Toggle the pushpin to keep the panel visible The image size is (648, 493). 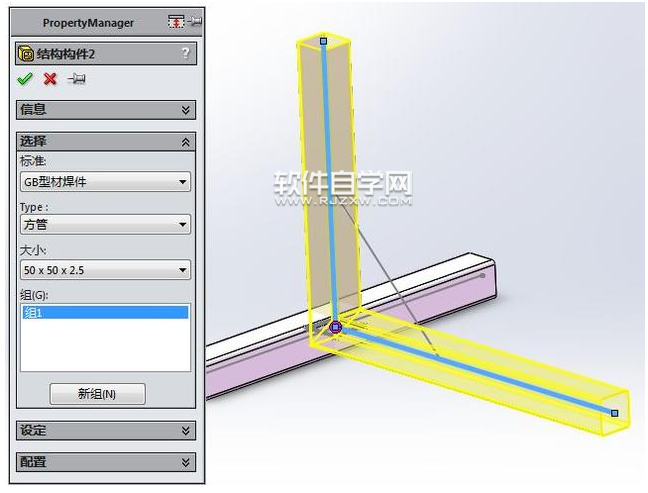pos(77,78)
